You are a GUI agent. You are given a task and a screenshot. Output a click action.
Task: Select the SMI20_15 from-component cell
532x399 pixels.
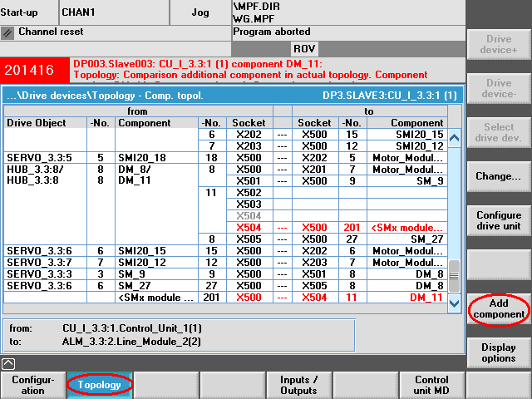click(156, 251)
